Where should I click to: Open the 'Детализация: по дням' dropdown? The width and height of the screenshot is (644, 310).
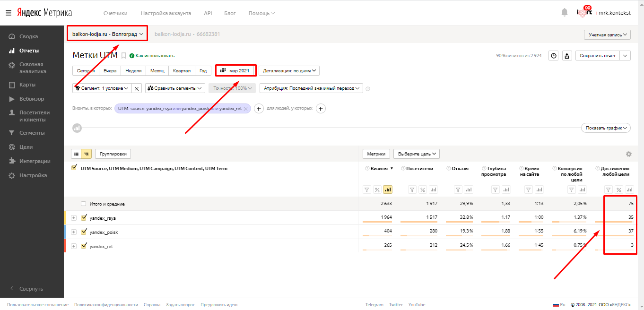point(289,70)
